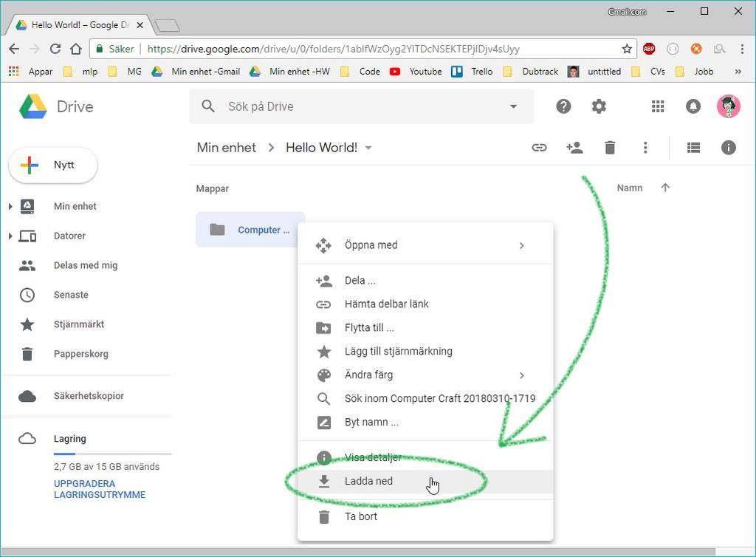Open the Appar apps shortcut
The image size is (756, 557).
point(31,72)
